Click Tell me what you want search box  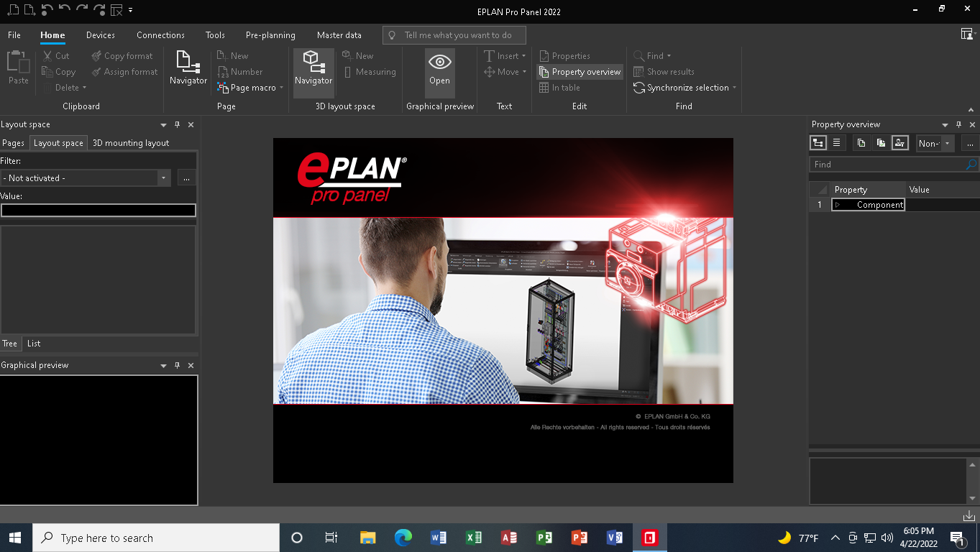[454, 35]
